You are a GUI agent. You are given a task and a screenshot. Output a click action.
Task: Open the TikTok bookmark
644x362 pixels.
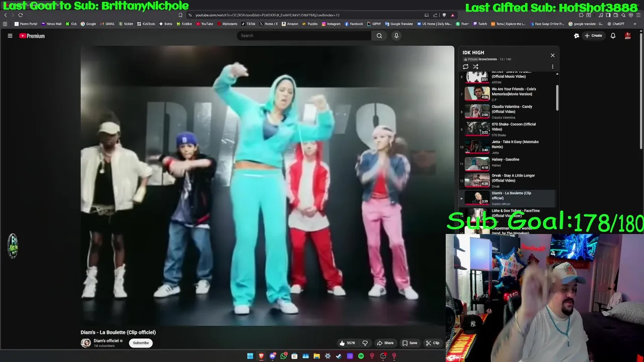click(x=248, y=24)
